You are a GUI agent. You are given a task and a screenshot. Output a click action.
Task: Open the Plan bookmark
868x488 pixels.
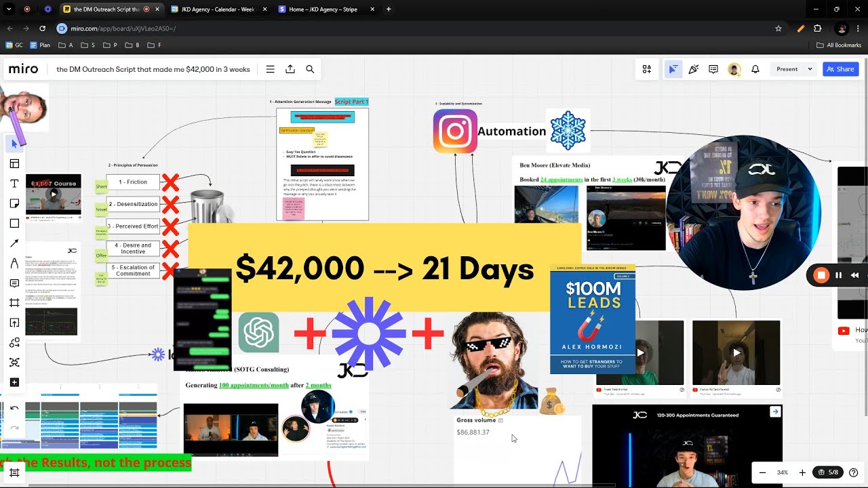pos(40,45)
